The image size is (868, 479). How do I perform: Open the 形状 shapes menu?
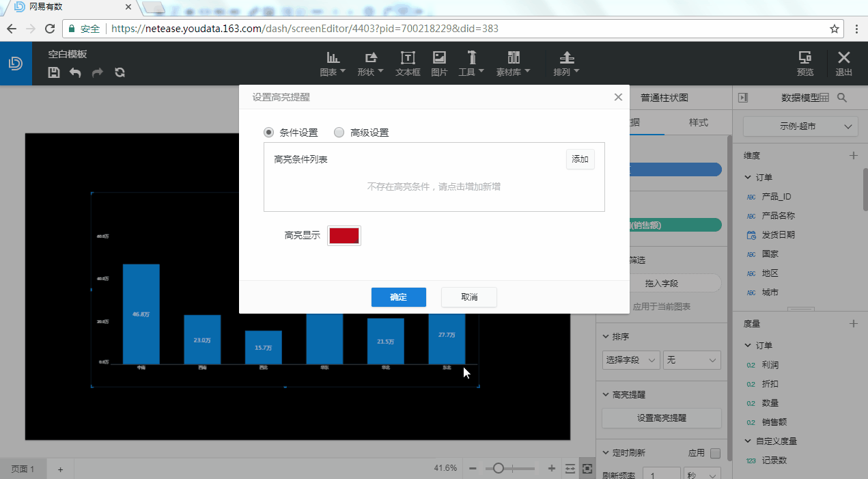(371, 64)
